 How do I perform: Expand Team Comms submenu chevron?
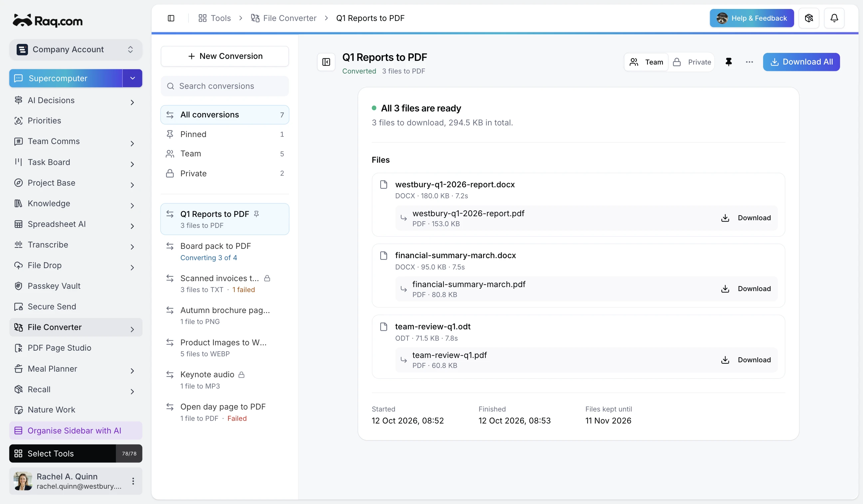tap(132, 144)
